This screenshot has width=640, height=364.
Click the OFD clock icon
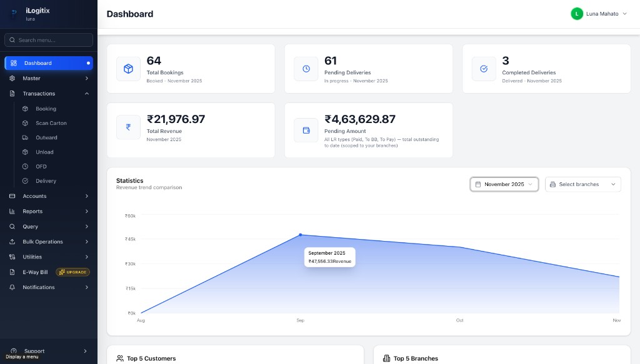click(25, 166)
